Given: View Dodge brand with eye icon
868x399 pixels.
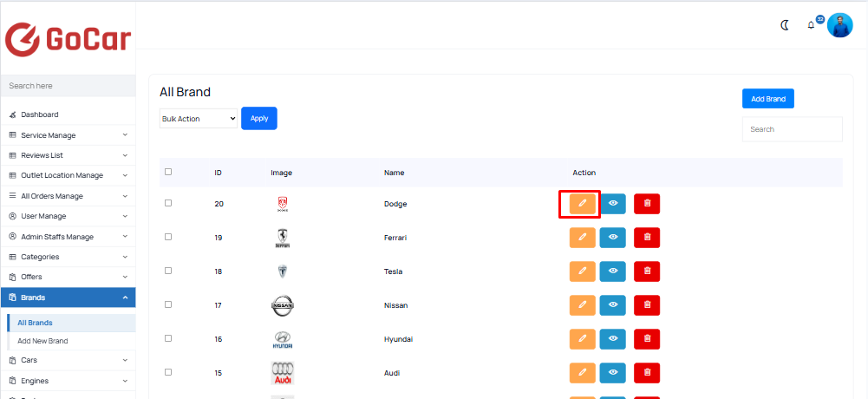Looking at the screenshot, I should pyautogui.click(x=613, y=204).
